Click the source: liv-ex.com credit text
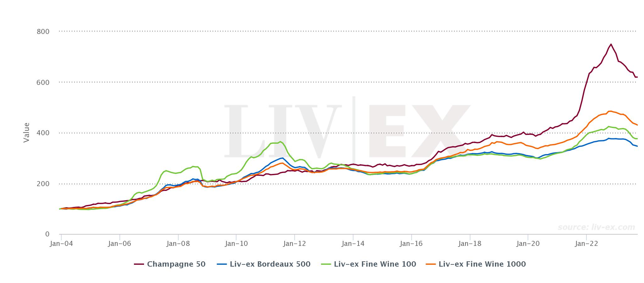 (x=597, y=227)
